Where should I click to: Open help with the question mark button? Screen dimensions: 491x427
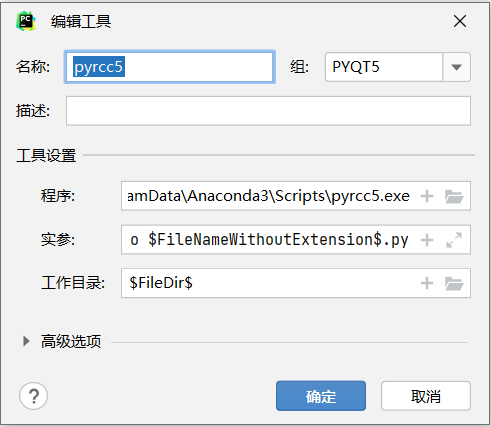tap(33, 396)
